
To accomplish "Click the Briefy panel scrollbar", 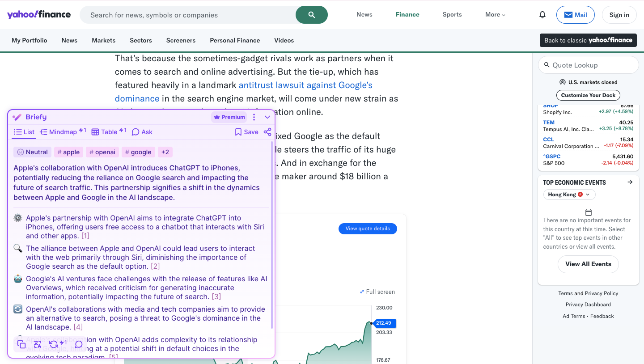I will click(x=271, y=235).
